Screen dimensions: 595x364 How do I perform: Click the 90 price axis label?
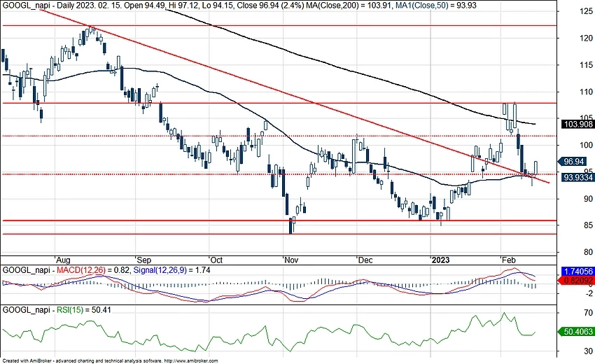(588, 199)
